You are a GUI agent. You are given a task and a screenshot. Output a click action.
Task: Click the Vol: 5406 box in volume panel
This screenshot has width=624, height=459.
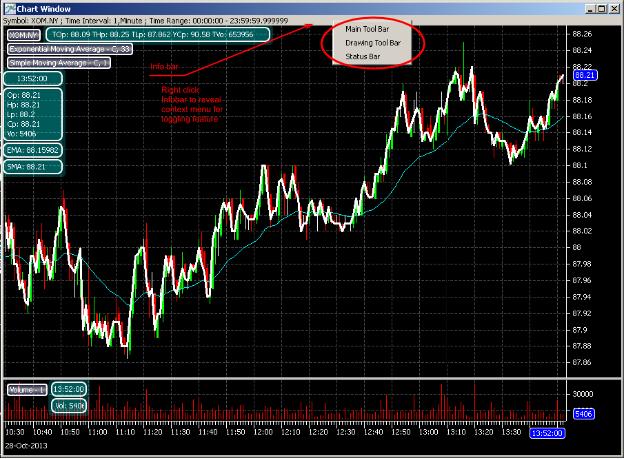69,405
